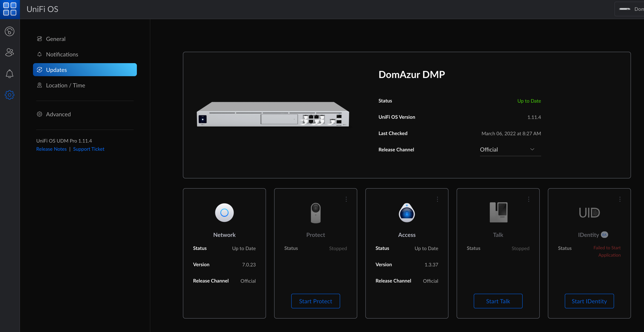Click the Location pin icon in settings list
Image resolution: width=644 pixels, height=332 pixels.
point(40,85)
